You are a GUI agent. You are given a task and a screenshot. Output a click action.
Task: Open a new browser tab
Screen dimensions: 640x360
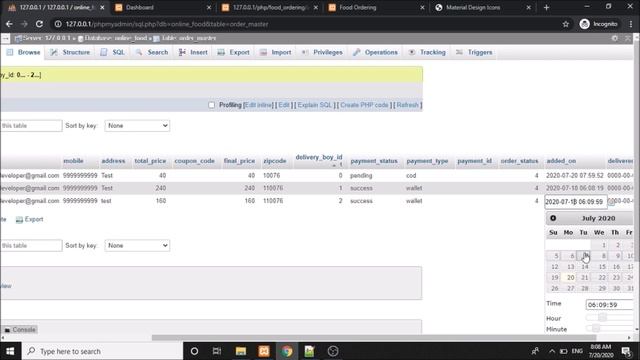point(546,7)
